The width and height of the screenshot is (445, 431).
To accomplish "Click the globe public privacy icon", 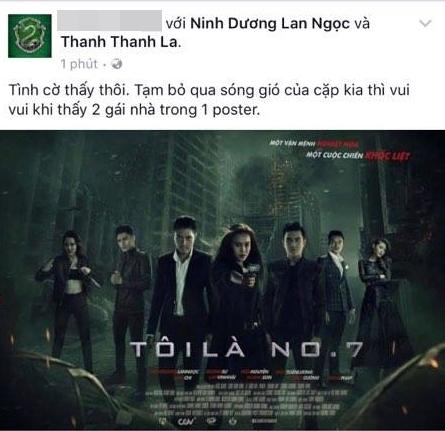I will (117, 64).
